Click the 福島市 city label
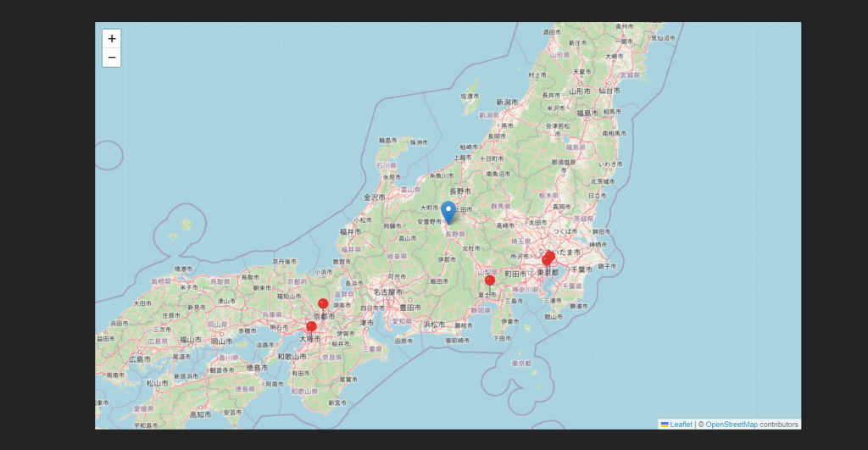 tap(587, 113)
